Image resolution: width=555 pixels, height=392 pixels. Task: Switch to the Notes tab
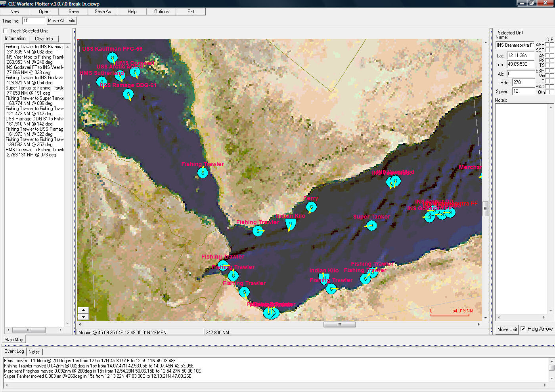(x=34, y=352)
